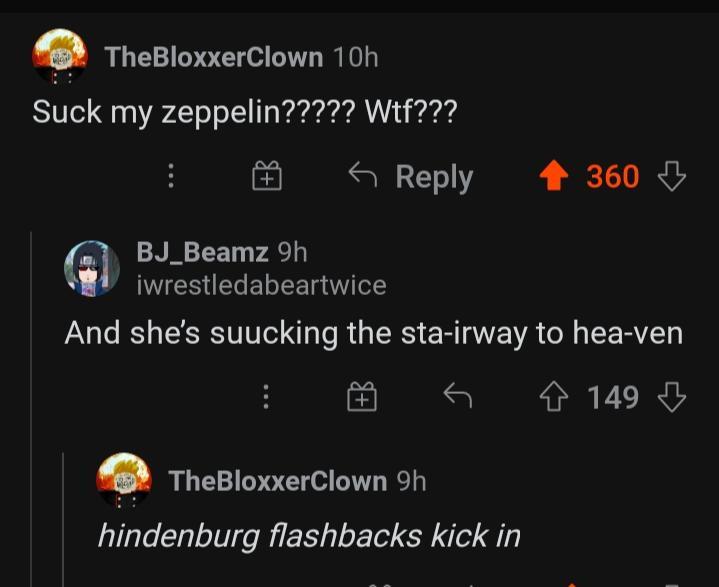Tap TheBloxxerClown's avatar on top comment
The height and width of the screenshot is (587, 719).
click(57, 56)
